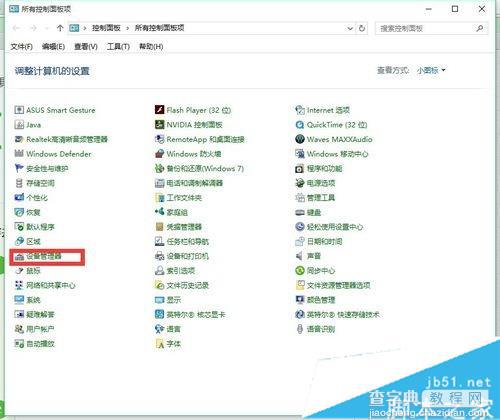This screenshot has width=500, height=420.
Task: Open the 程序和功能 link
Action: pos(324,168)
